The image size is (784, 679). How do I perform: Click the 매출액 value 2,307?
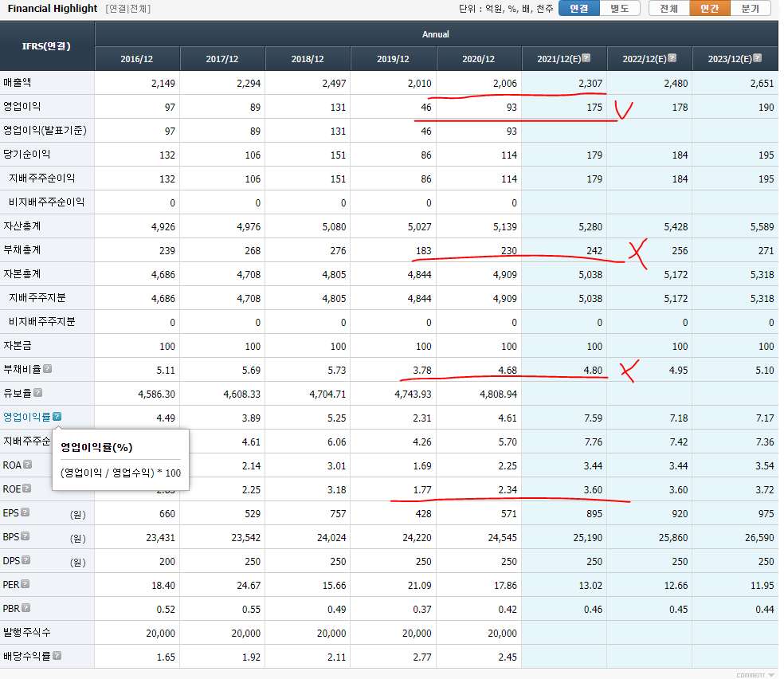click(x=590, y=84)
